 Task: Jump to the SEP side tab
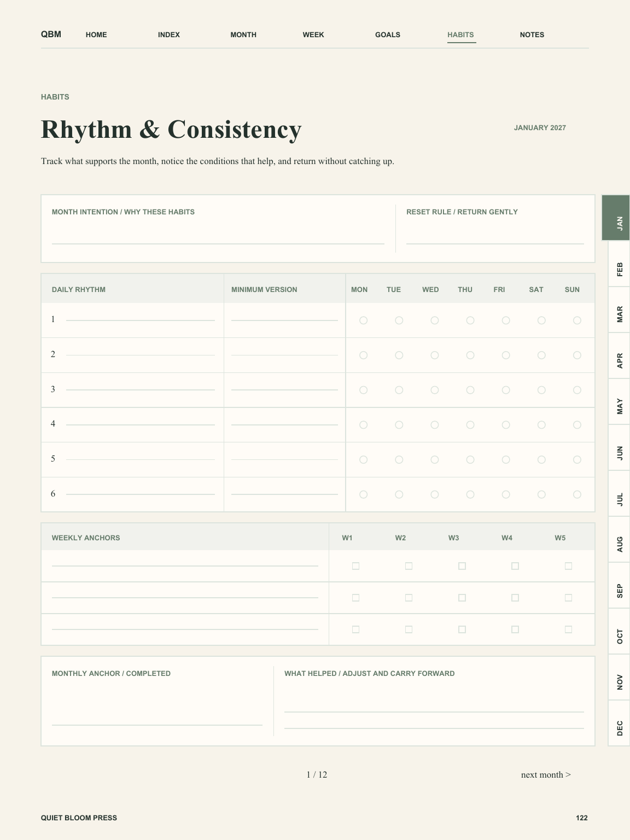(619, 585)
